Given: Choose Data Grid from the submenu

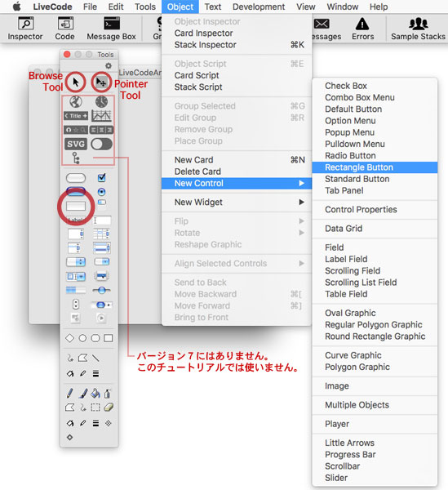Looking at the screenshot, I should point(375,229).
